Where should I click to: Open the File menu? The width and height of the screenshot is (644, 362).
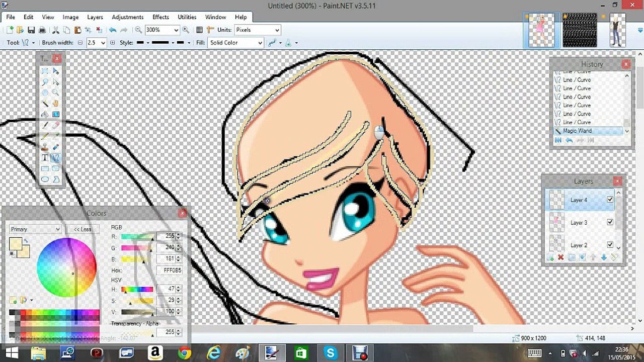tap(11, 17)
